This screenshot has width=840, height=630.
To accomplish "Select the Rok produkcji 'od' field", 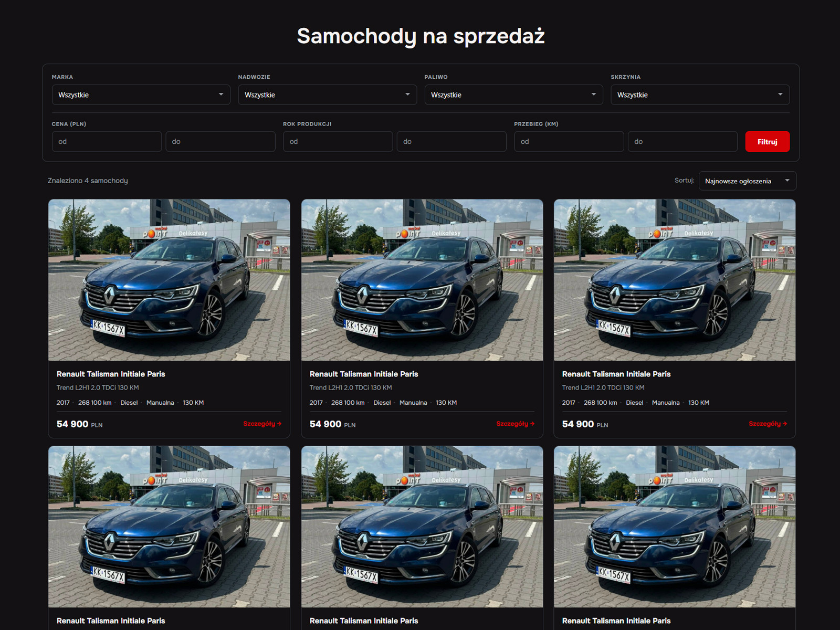I will 338,142.
